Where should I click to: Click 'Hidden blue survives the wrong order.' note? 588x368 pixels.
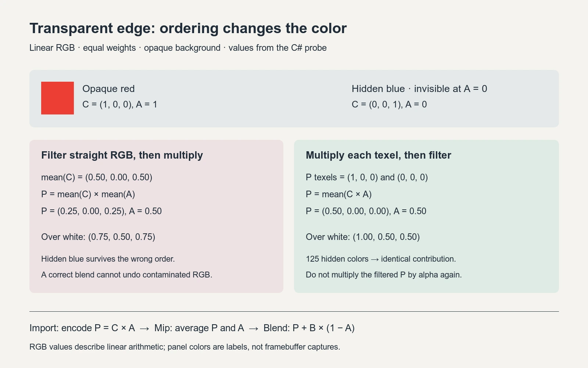click(108, 259)
